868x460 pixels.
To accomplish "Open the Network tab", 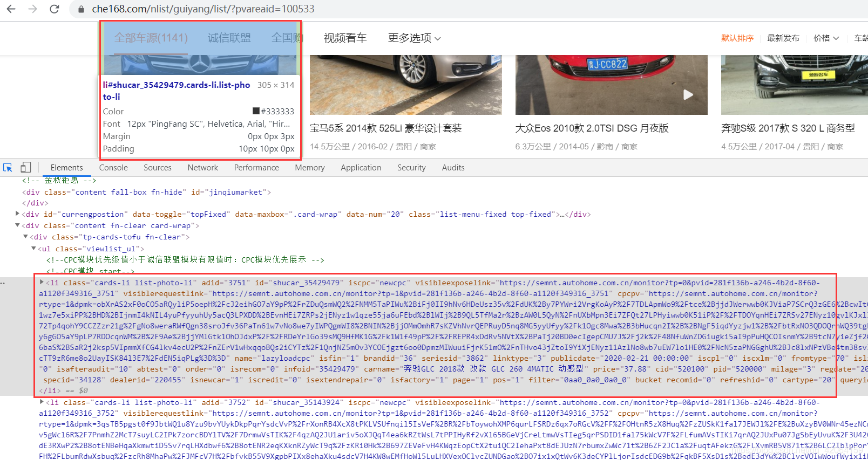I will [x=203, y=168].
